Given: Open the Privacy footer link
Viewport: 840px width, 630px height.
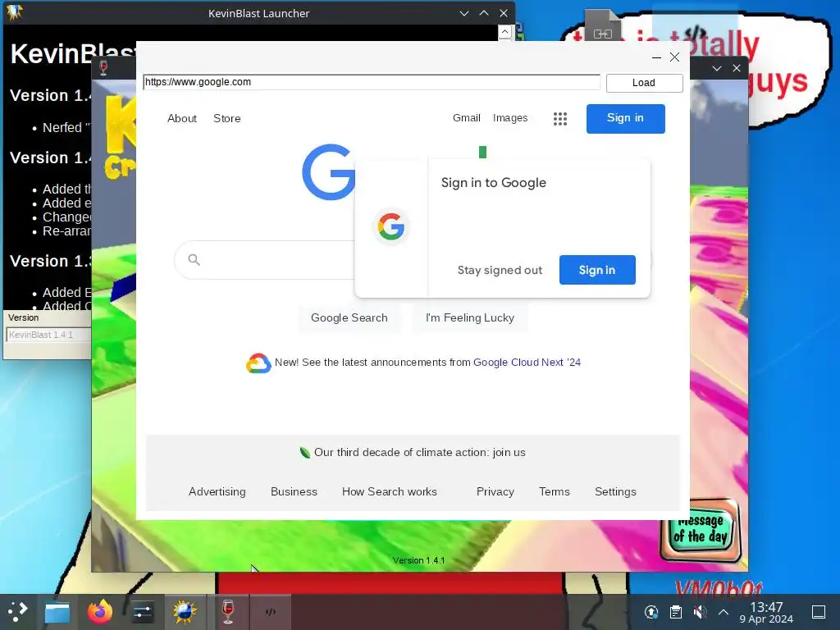Looking at the screenshot, I should point(495,492).
